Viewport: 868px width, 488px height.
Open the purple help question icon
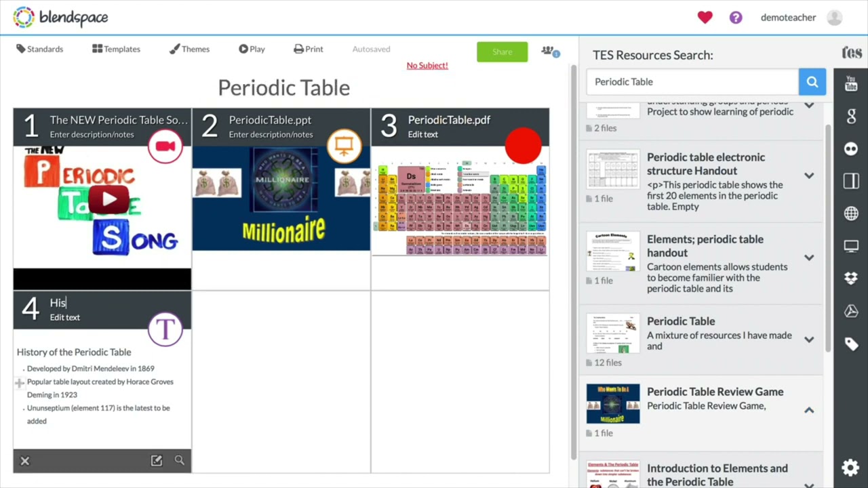736,18
